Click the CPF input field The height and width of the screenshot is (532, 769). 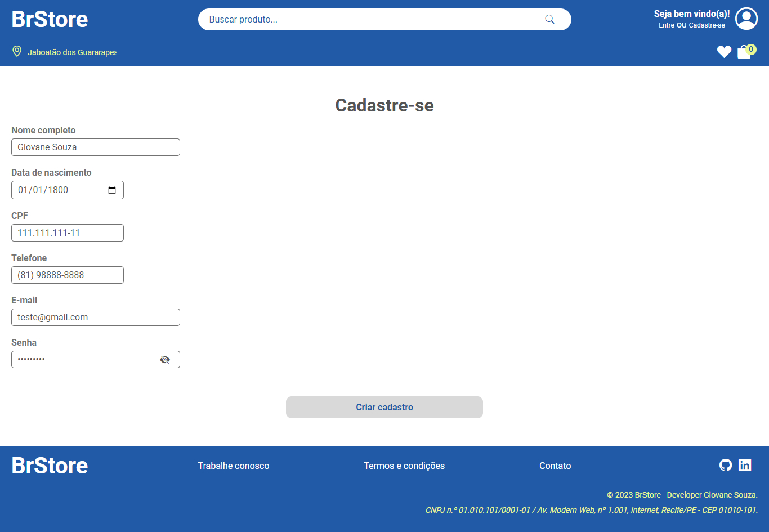68,233
